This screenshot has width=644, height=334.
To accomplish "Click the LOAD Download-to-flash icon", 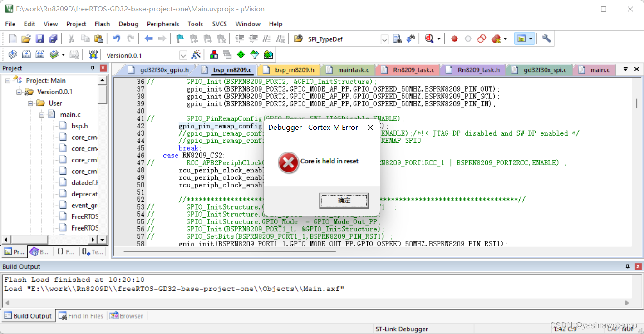I will coord(93,55).
